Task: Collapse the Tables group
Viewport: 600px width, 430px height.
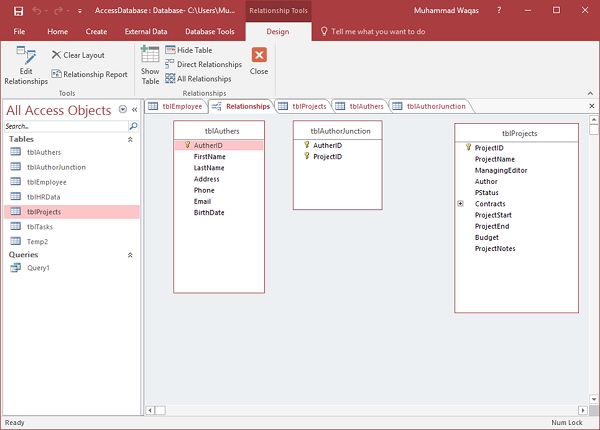Action: [x=130, y=139]
